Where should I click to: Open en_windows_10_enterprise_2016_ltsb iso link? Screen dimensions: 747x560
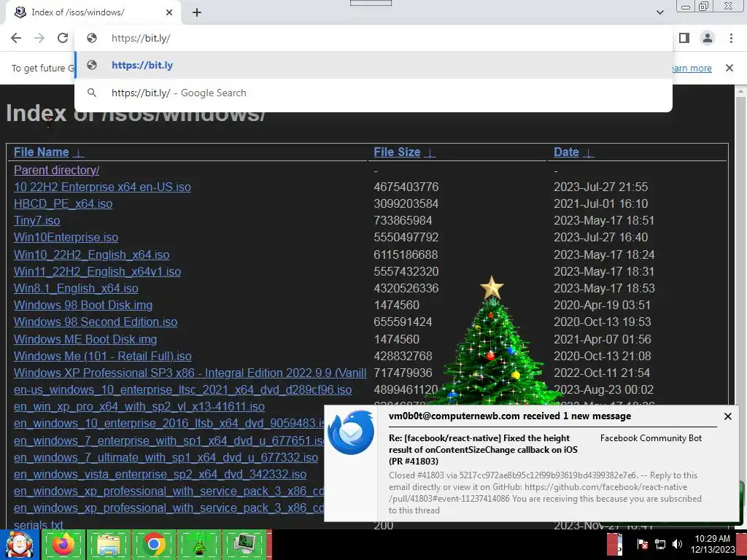(169, 424)
